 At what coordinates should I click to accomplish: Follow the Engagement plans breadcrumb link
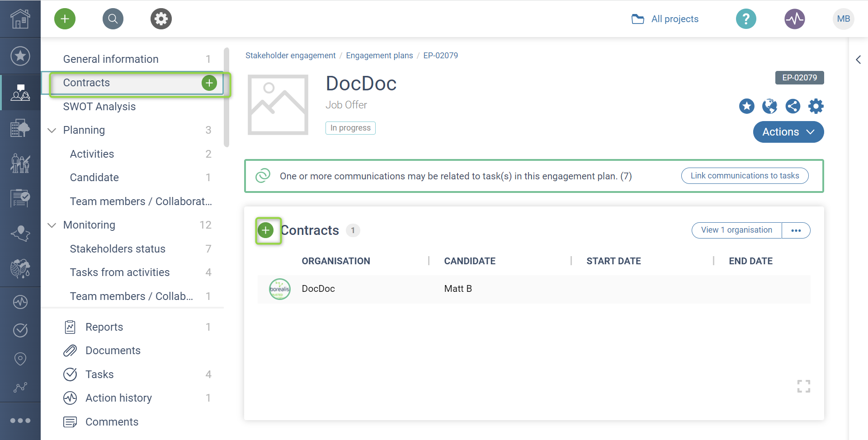click(x=379, y=56)
